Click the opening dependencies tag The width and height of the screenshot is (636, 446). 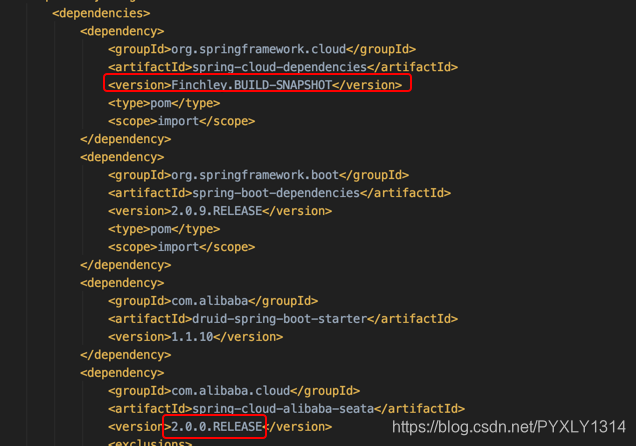pos(101,13)
